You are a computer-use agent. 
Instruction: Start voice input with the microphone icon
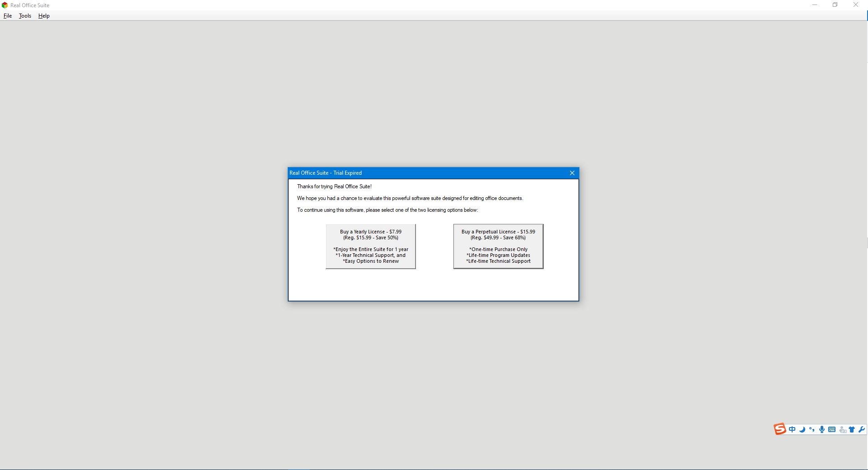click(822, 430)
